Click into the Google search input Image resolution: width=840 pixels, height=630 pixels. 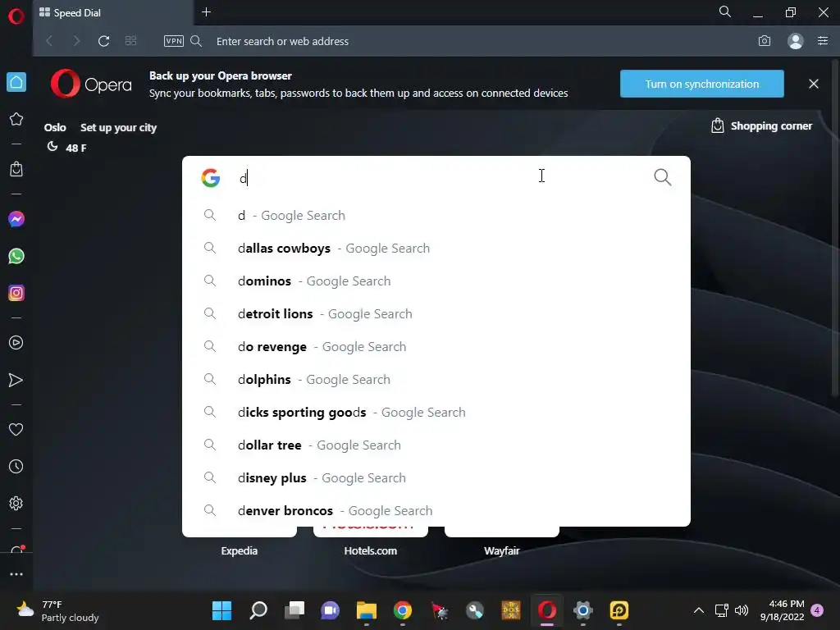440,178
